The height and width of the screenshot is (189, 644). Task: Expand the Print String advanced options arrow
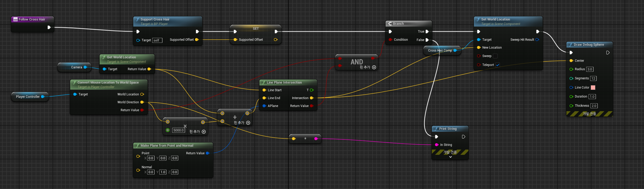point(450,157)
